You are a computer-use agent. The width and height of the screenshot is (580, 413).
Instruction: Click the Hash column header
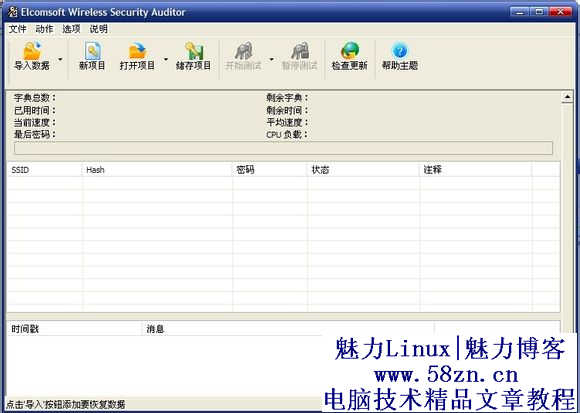pyautogui.click(x=157, y=170)
